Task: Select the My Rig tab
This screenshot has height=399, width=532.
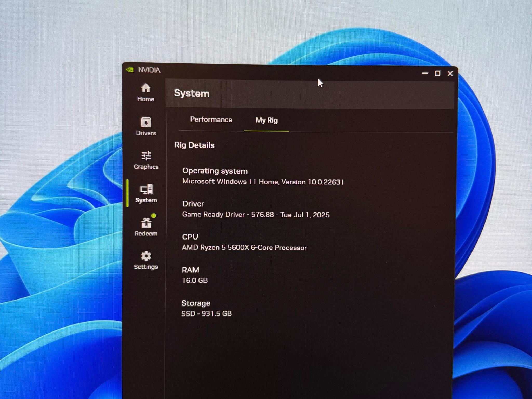Action: click(267, 120)
